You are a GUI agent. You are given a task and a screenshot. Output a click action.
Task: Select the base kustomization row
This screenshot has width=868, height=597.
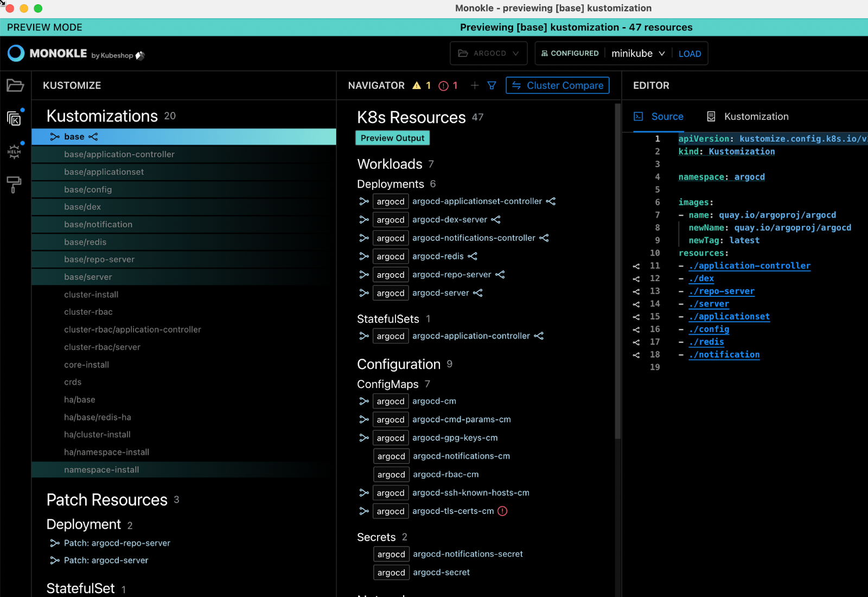(184, 137)
